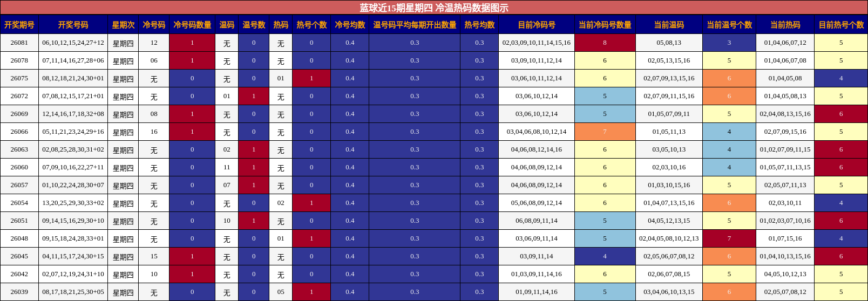Click the 热号个数 column header
This screenshot has height=301, width=868.
tap(311, 25)
